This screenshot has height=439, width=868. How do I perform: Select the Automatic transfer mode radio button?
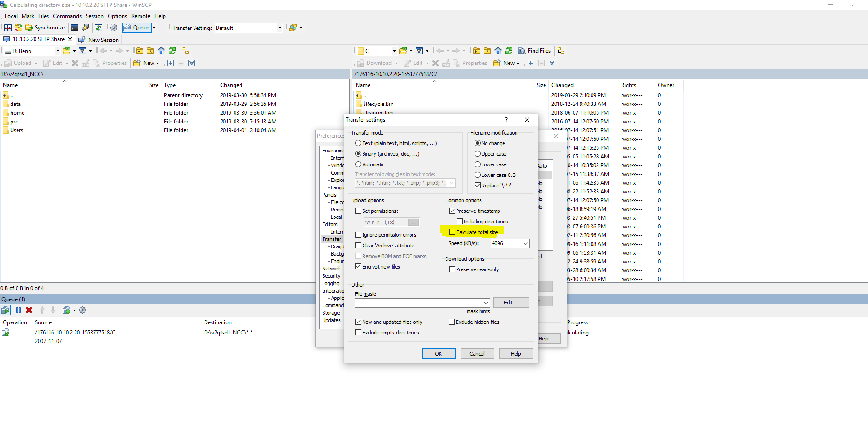[358, 164]
